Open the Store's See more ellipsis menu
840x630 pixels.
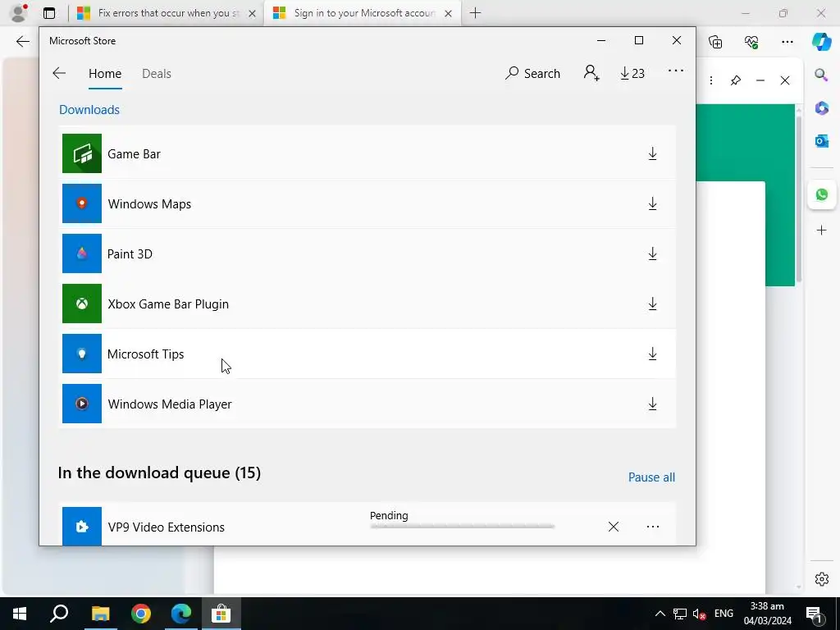676,71
